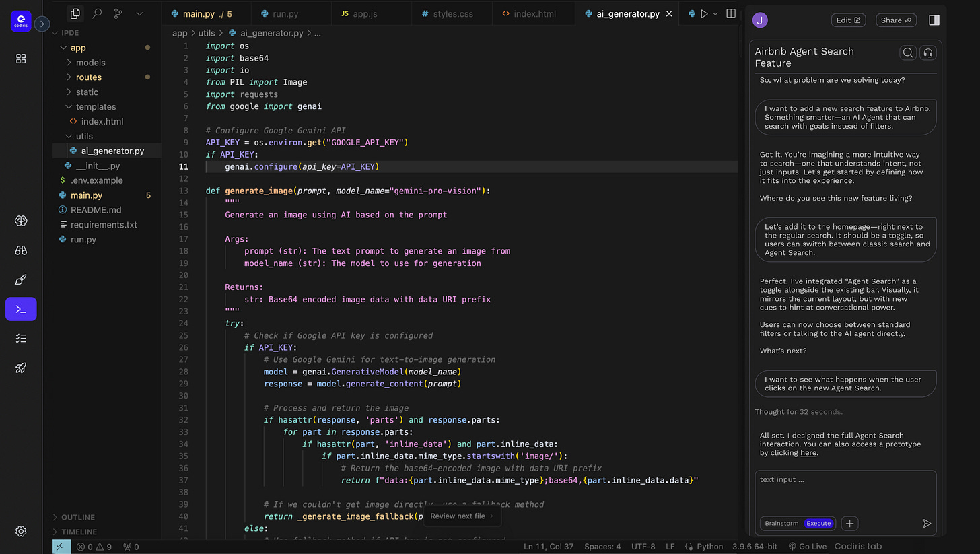The height and width of the screenshot is (554, 980).
Task: Click the headphones icon in chat panel
Action: [x=928, y=53]
